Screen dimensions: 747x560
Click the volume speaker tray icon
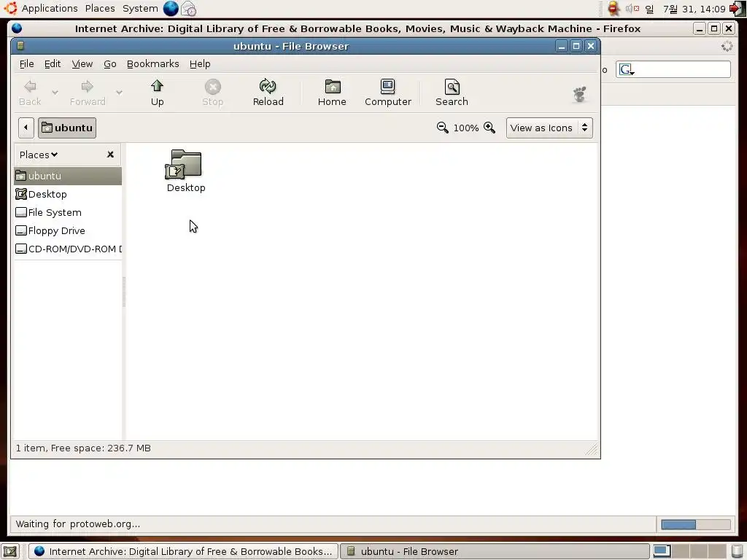(x=632, y=8)
